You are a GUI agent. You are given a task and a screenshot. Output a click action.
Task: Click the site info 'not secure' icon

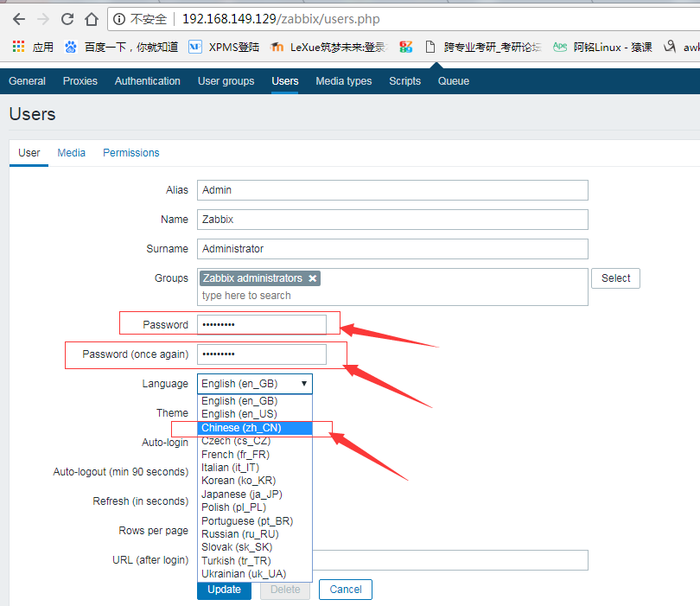point(118,19)
